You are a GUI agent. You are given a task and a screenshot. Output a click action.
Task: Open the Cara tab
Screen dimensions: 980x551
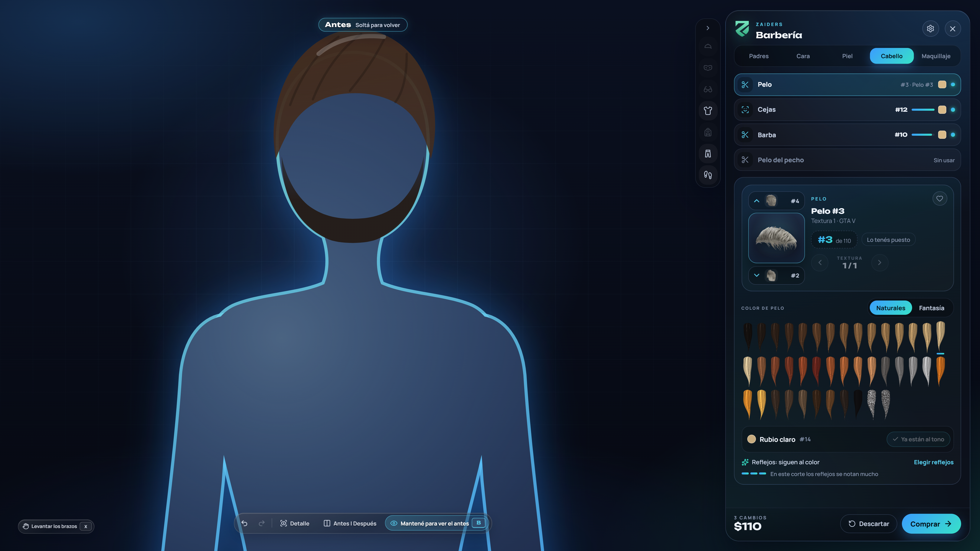point(803,56)
